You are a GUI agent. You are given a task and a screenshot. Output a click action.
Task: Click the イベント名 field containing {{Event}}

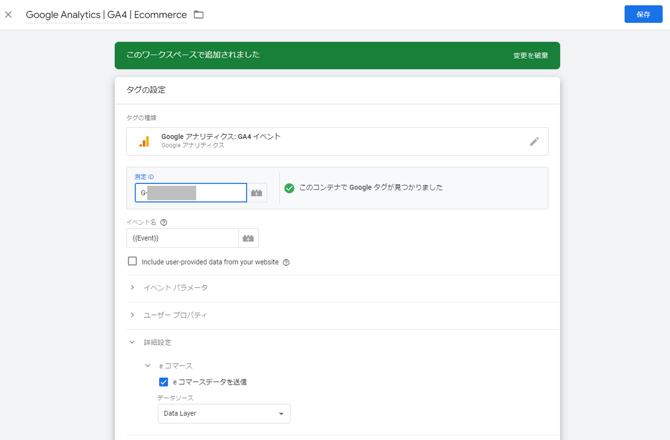(182, 238)
